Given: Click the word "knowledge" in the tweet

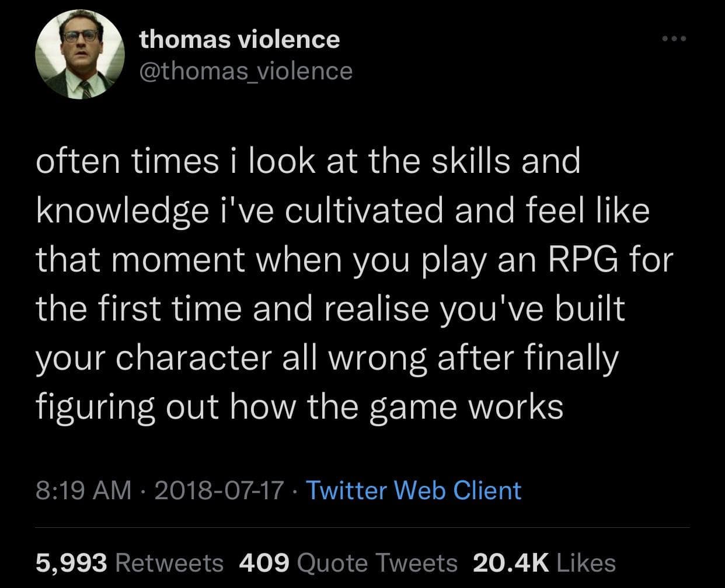Looking at the screenshot, I should [117, 210].
